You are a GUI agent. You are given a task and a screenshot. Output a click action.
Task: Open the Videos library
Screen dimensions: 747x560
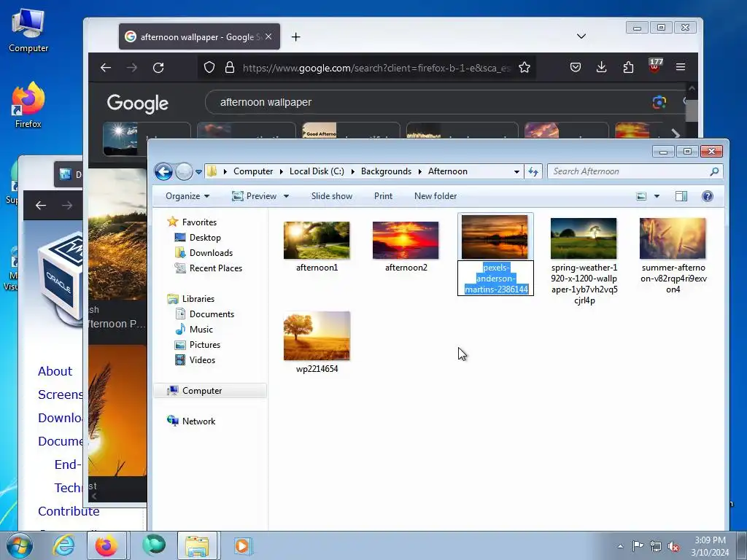point(196,360)
